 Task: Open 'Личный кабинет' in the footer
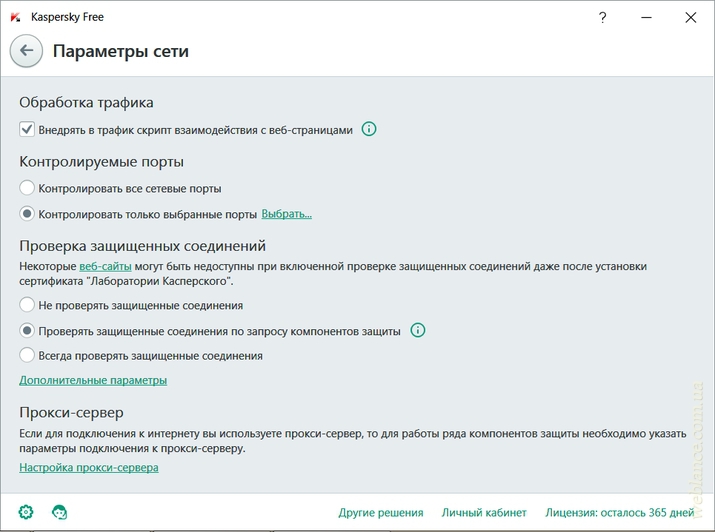[x=484, y=513]
